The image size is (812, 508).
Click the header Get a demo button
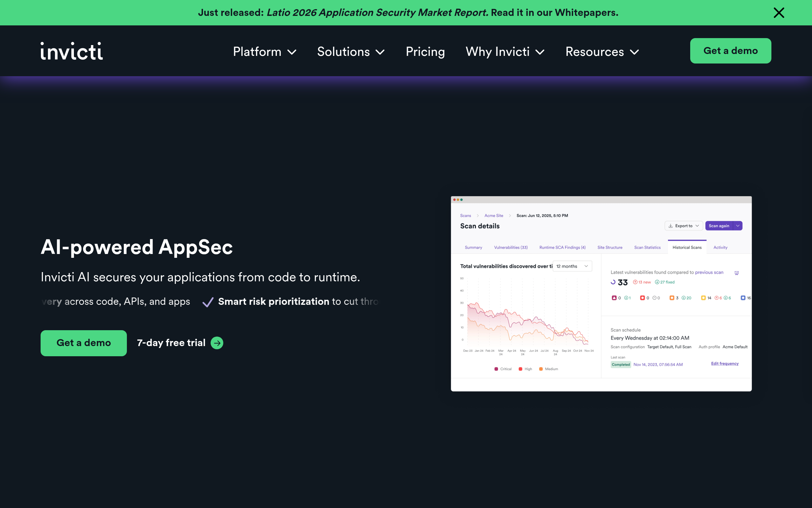pyautogui.click(x=730, y=51)
